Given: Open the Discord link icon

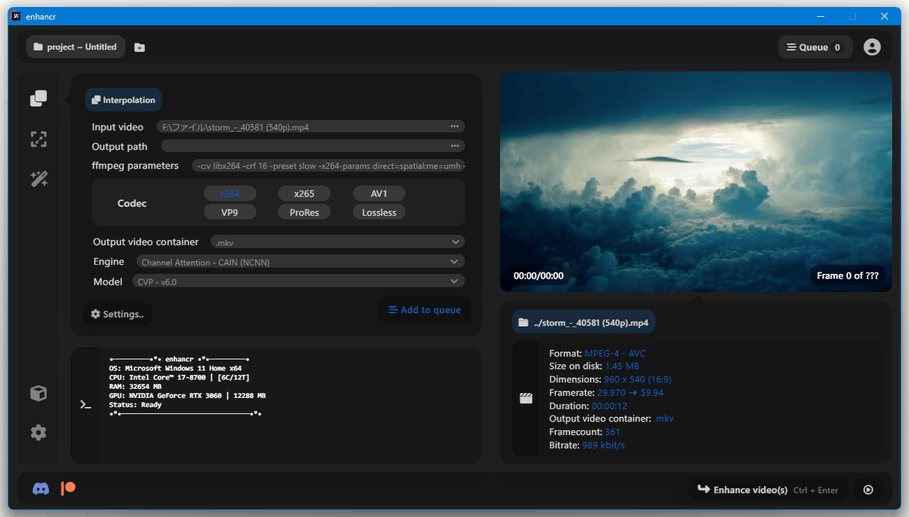Looking at the screenshot, I should point(41,489).
